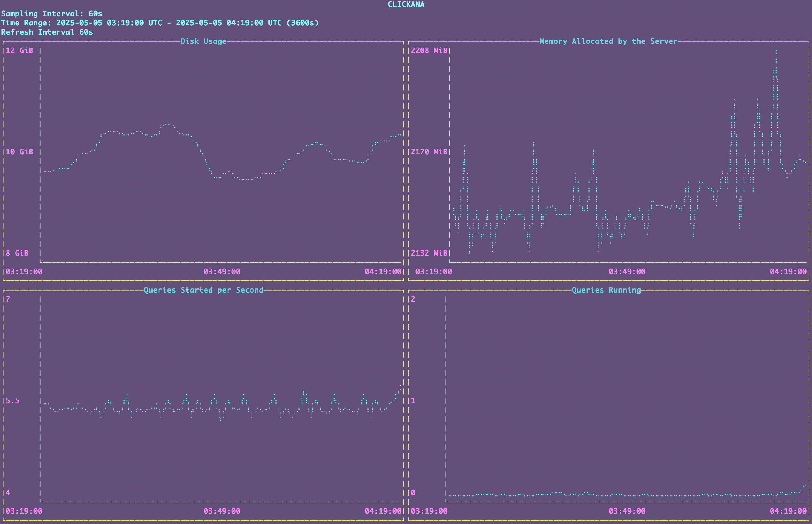Click the 8 GiB axis label in Disk Usage
Viewport: 812px width, 524px height.
coord(17,253)
